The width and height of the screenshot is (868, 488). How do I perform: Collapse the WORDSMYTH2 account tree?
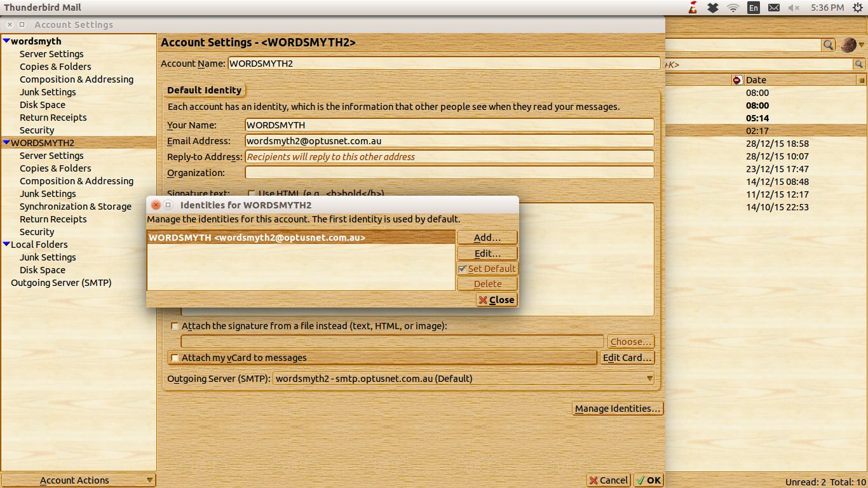coord(6,143)
